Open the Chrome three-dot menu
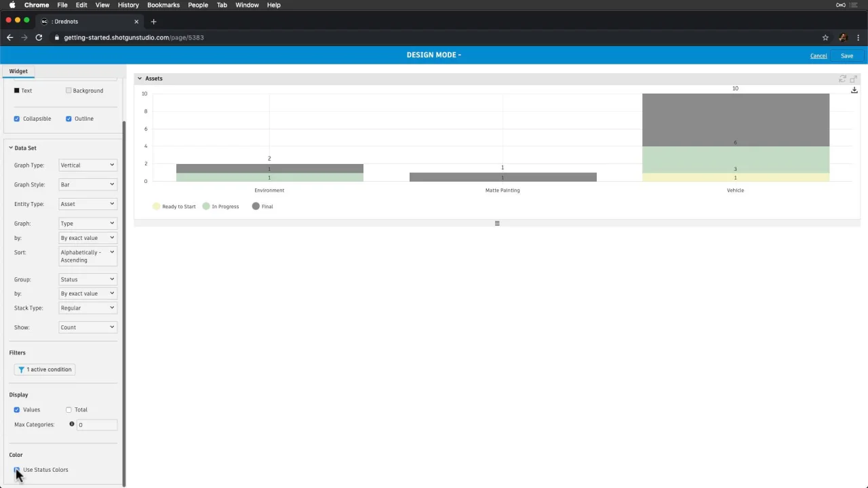 click(858, 37)
